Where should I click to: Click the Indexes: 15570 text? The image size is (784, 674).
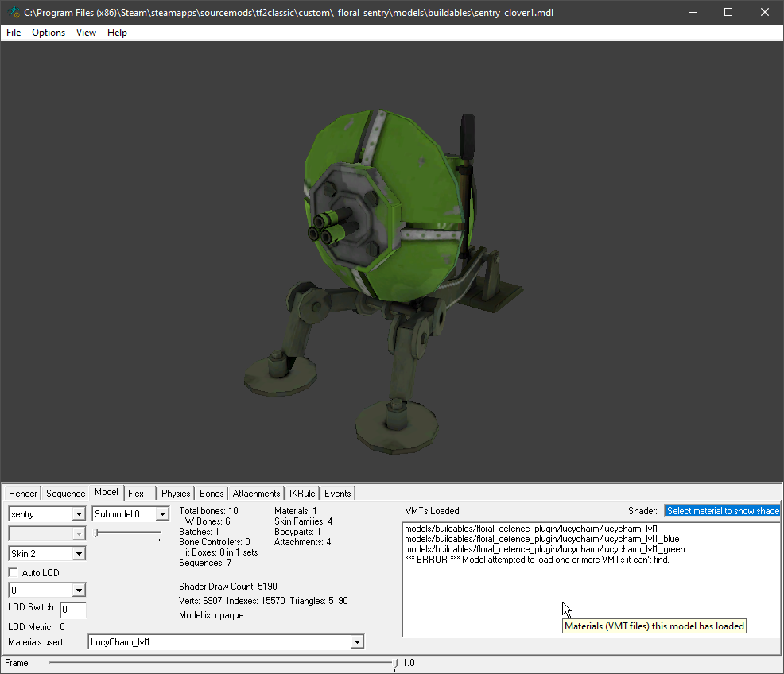click(x=255, y=601)
